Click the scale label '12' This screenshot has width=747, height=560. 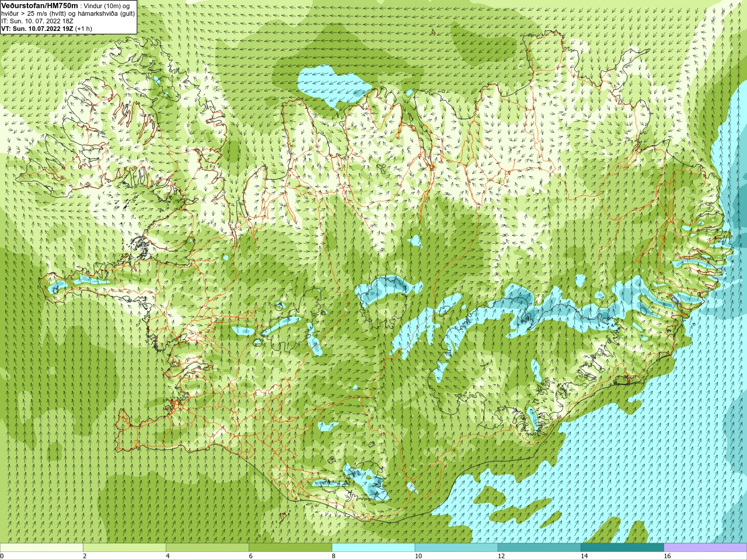[x=501, y=556]
